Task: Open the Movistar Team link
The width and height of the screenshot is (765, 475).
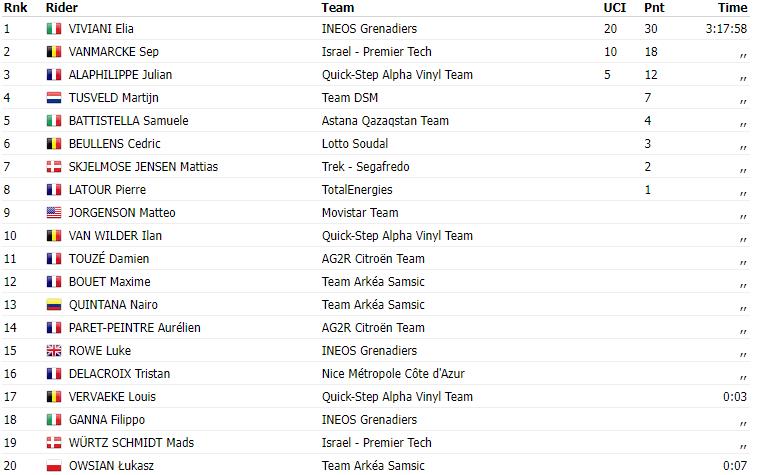Action: click(360, 213)
